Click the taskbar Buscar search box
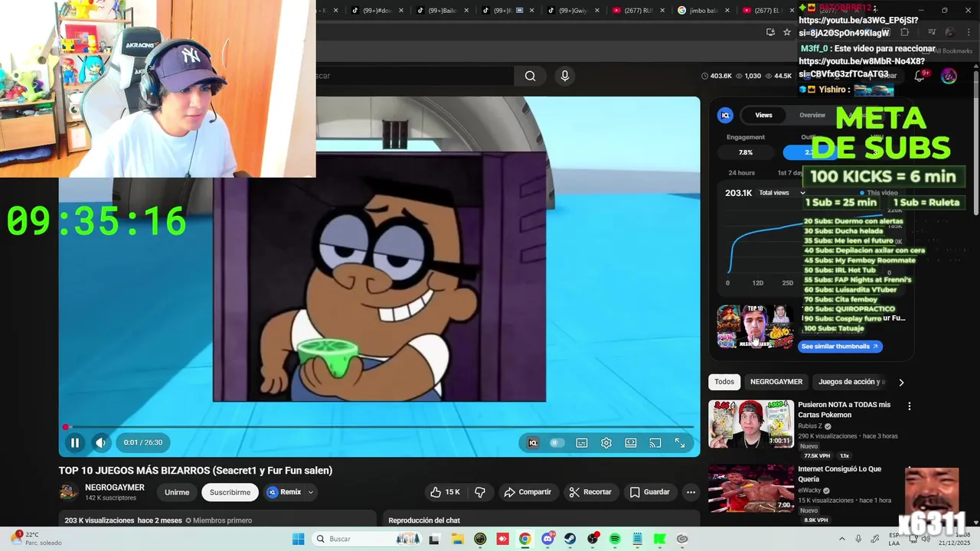The image size is (980, 551). point(368,539)
